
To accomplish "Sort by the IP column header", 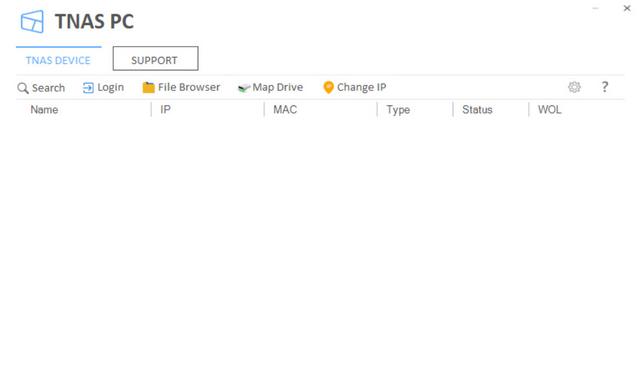I will point(165,110).
